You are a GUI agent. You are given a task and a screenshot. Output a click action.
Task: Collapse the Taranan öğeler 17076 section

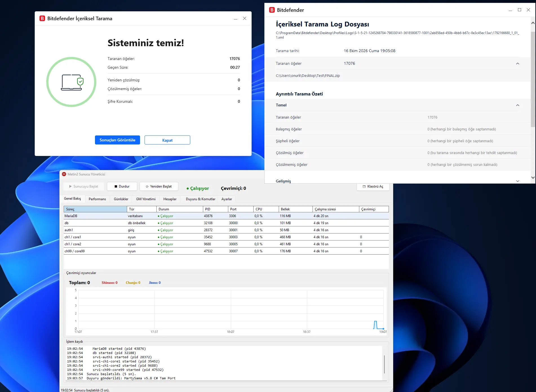tap(517, 64)
